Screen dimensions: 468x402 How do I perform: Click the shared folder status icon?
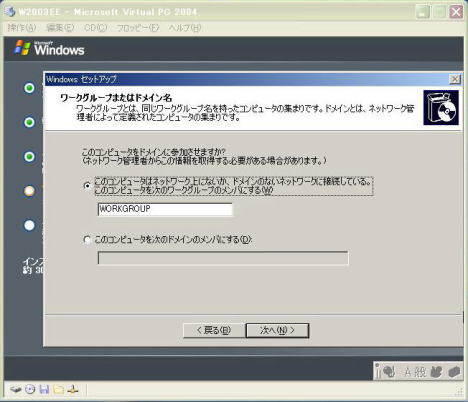tap(58, 389)
